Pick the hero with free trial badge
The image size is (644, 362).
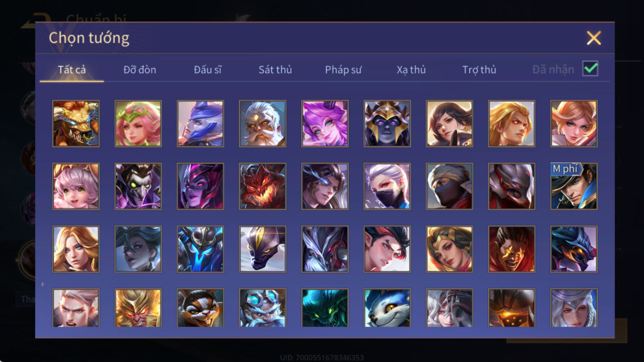[574, 186]
